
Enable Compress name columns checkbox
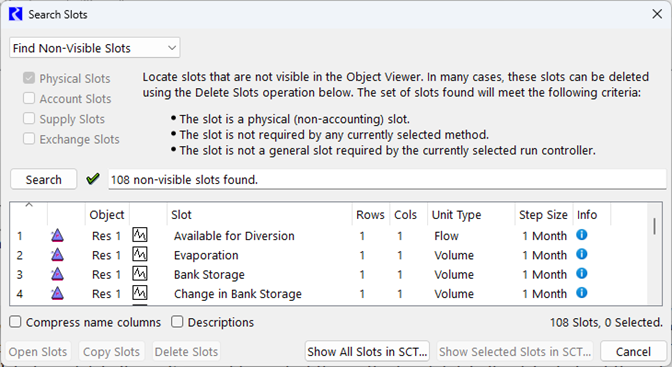point(15,322)
